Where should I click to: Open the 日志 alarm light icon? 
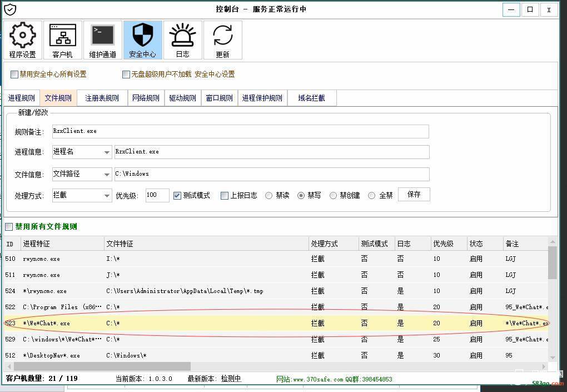point(182,37)
